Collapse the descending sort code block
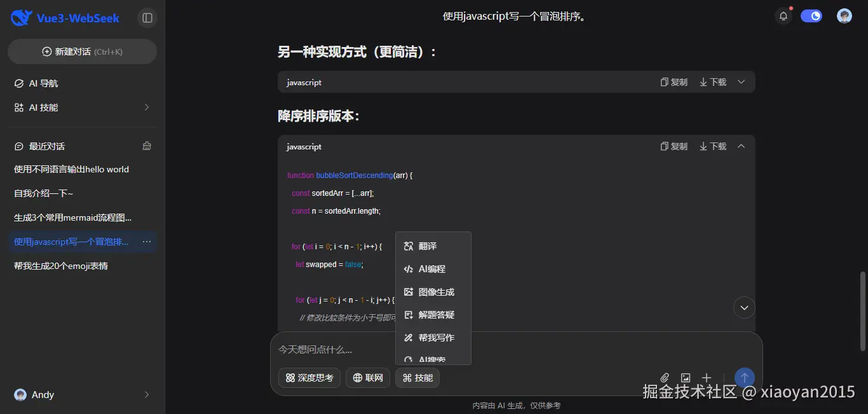The width and height of the screenshot is (868, 414). (741, 146)
